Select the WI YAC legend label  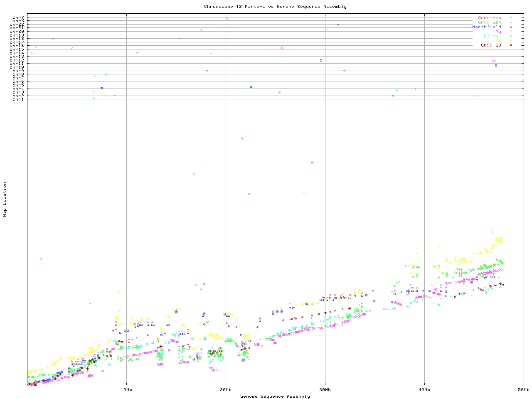coord(492,36)
